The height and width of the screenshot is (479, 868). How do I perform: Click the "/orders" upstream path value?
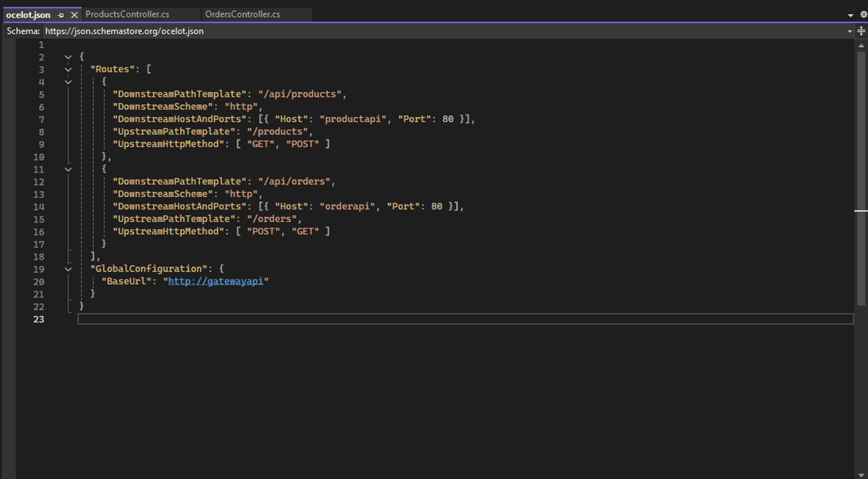tap(272, 219)
